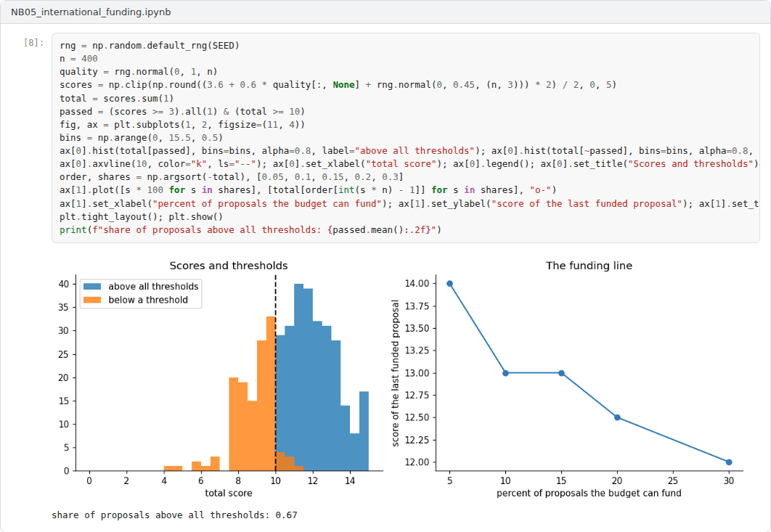
Task: Click the "14.00" y-axis tick on the funding chart
Action: coord(417,283)
